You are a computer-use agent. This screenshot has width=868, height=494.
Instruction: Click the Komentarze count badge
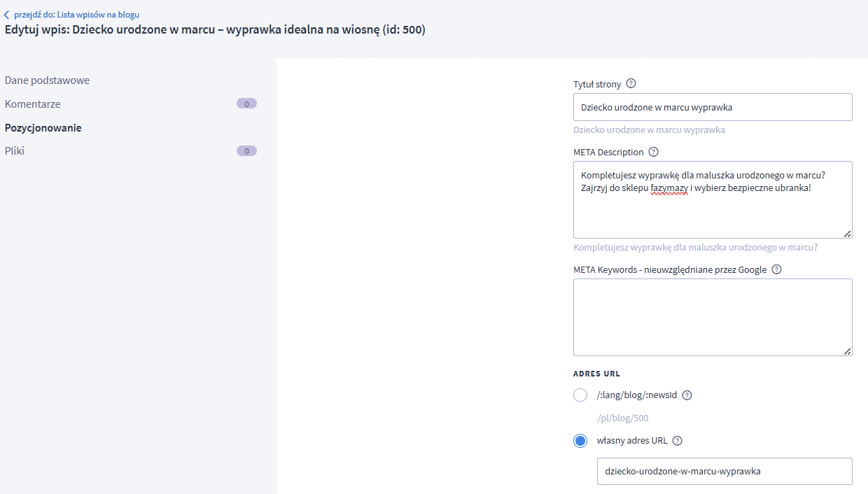[x=246, y=104]
